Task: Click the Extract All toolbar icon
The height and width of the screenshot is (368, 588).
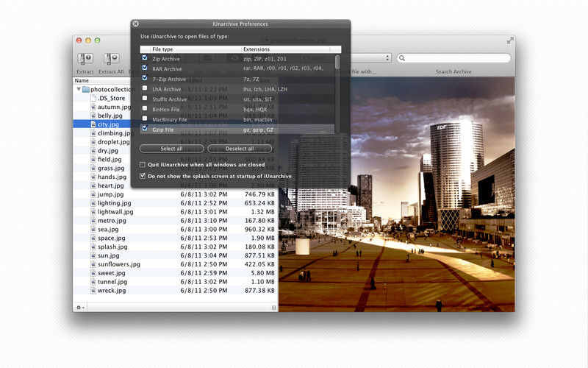Action: 111,59
